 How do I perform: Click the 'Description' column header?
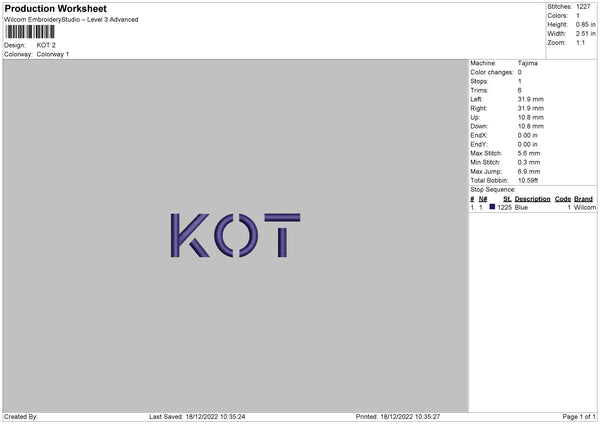[532, 199]
